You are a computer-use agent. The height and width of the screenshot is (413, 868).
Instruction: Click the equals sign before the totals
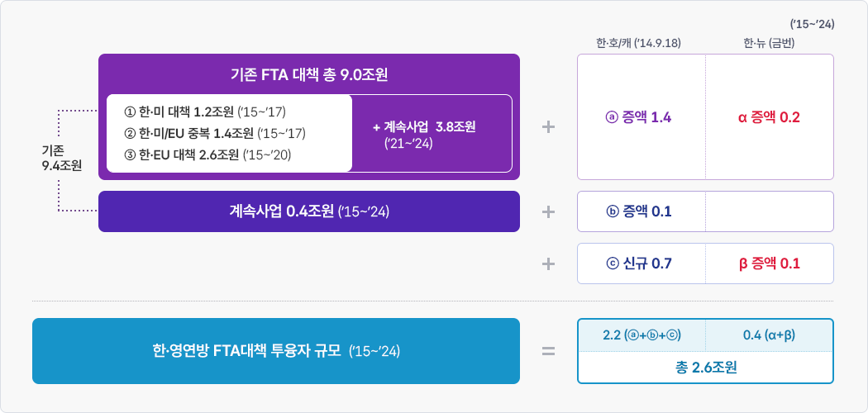point(547,351)
